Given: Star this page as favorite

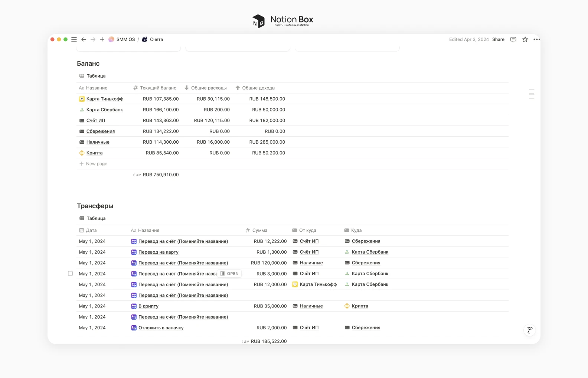Looking at the screenshot, I should 525,39.
